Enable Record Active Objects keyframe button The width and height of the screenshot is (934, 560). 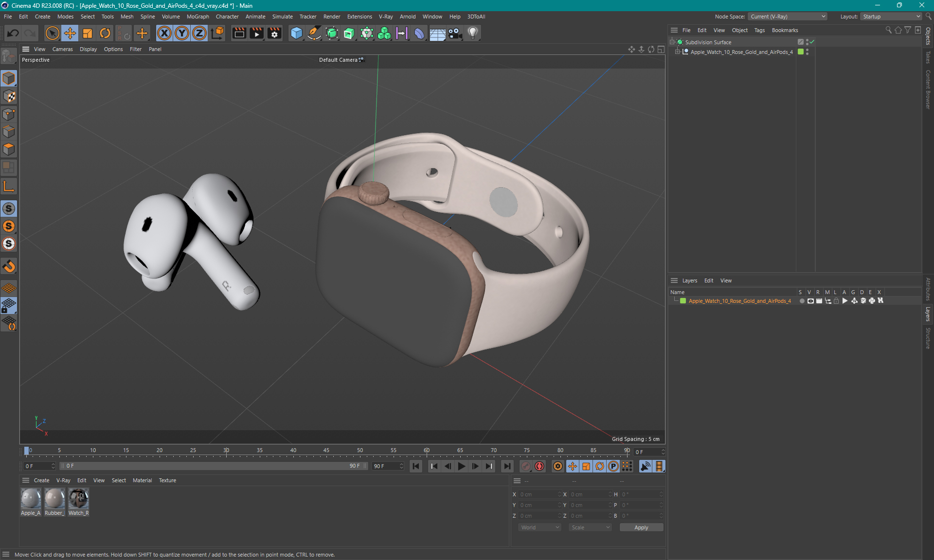pos(526,466)
